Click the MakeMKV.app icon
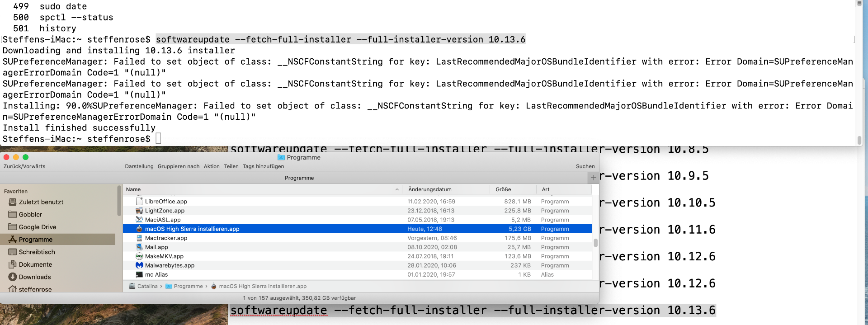The width and height of the screenshot is (868, 325). [139, 256]
